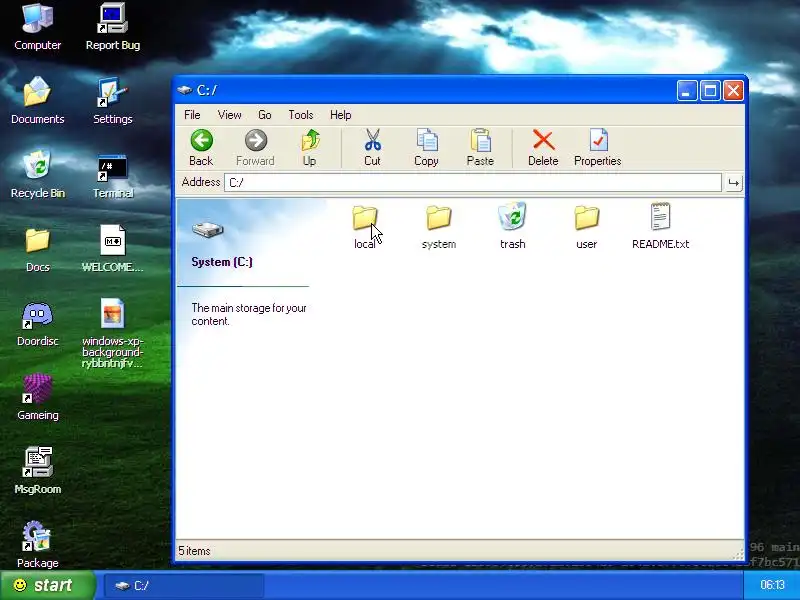
Task: Select the Package desktop shortcut
Action: tap(38, 545)
